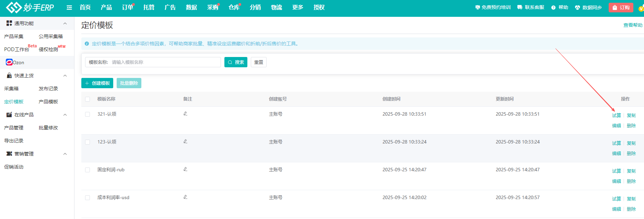Click the 联系客服 customer service icon

tap(520, 8)
